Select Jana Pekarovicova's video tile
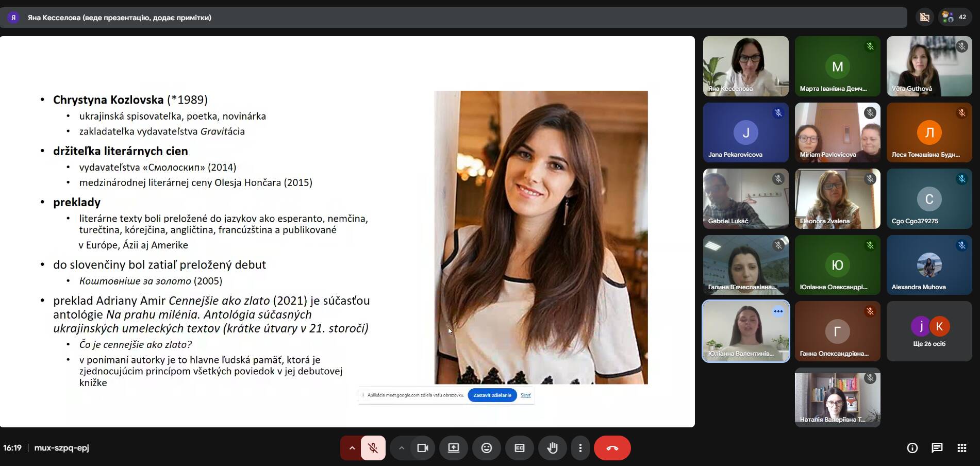 click(x=745, y=132)
